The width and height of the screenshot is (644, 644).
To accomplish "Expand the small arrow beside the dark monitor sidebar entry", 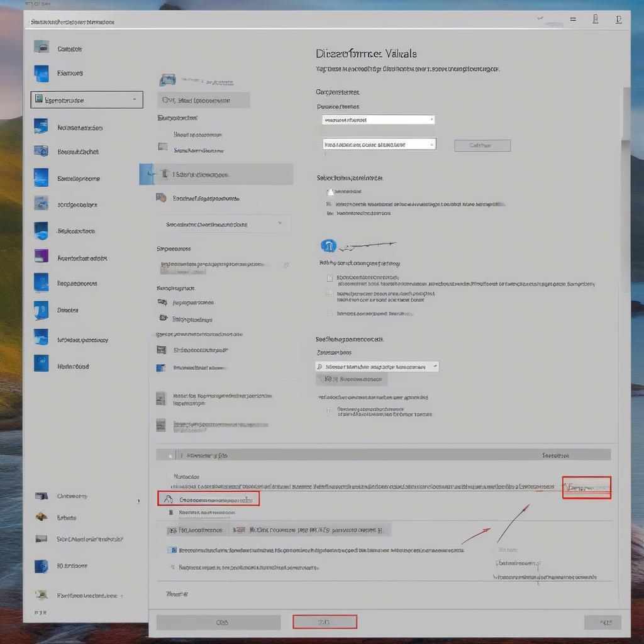I will 138,501.
